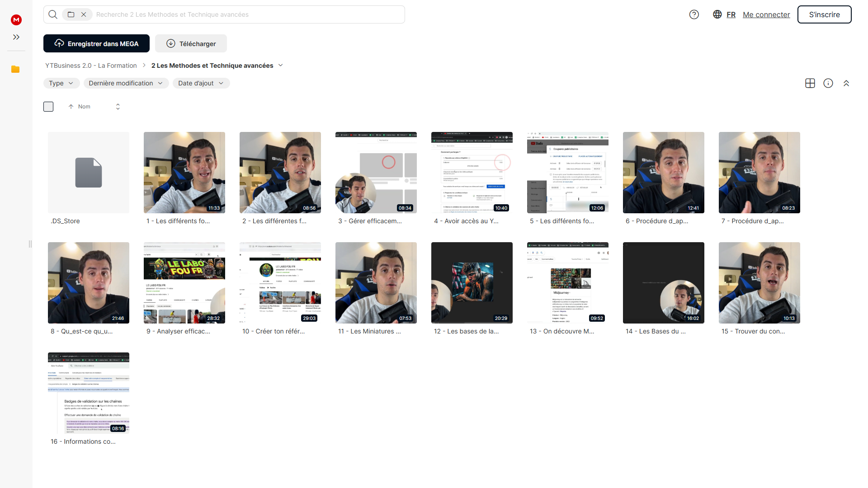Click file name 8 - Qu_est-ce qu_u...
Screen dimensions: 868x488
[x=81, y=331]
